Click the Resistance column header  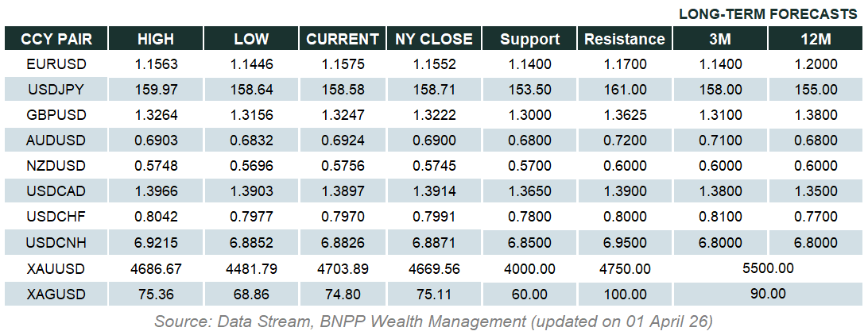[x=624, y=39]
